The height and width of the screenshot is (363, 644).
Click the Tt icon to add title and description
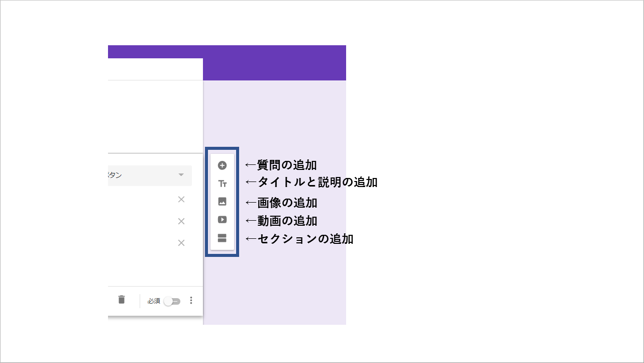[222, 183]
